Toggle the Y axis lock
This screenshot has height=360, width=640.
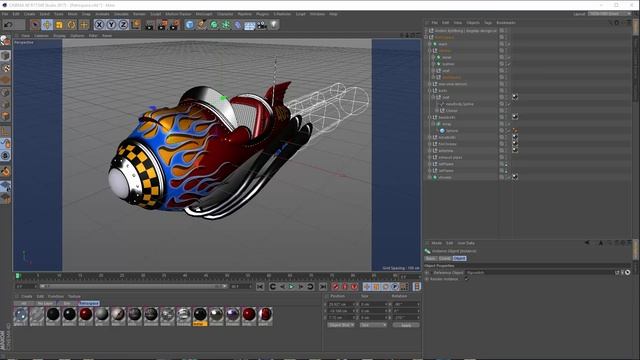pyautogui.click(x=111, y=25)
